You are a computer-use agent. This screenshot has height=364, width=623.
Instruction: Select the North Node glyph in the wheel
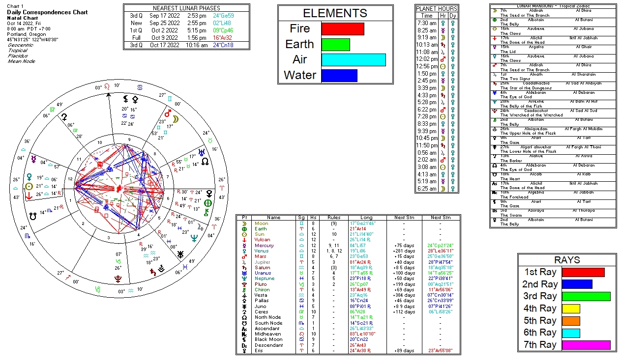[x=205, y=161]
